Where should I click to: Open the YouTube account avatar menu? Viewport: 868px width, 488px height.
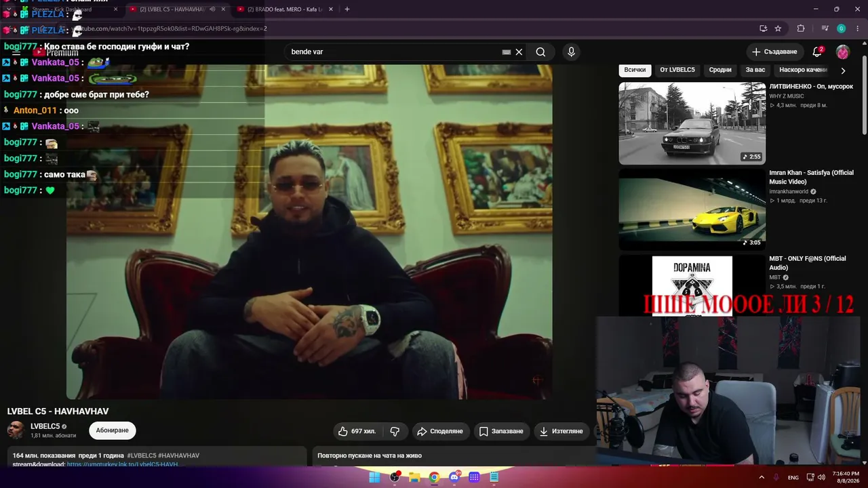(842, 52)
